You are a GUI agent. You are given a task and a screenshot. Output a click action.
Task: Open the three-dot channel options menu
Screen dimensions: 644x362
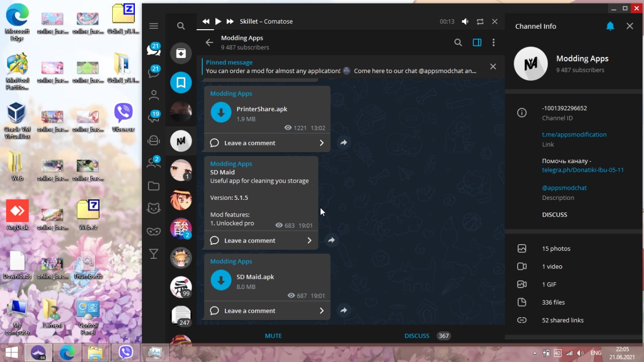tap(494, 43)
